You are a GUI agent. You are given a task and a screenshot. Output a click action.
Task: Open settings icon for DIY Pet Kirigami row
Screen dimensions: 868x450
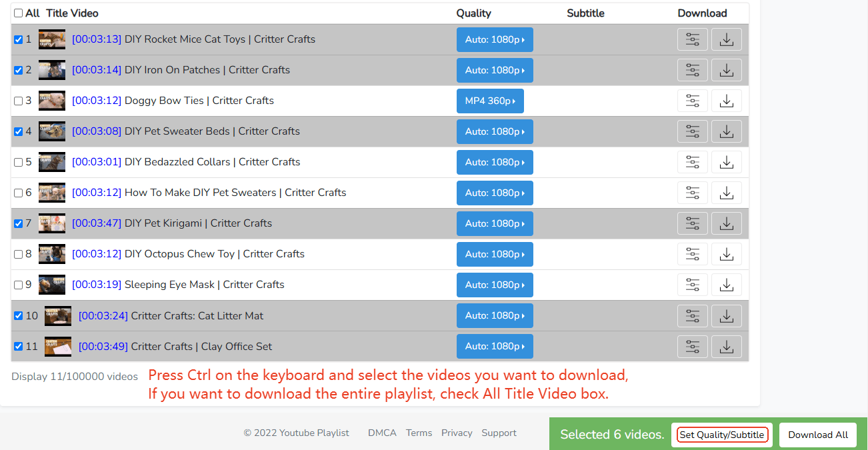point(693,223)
